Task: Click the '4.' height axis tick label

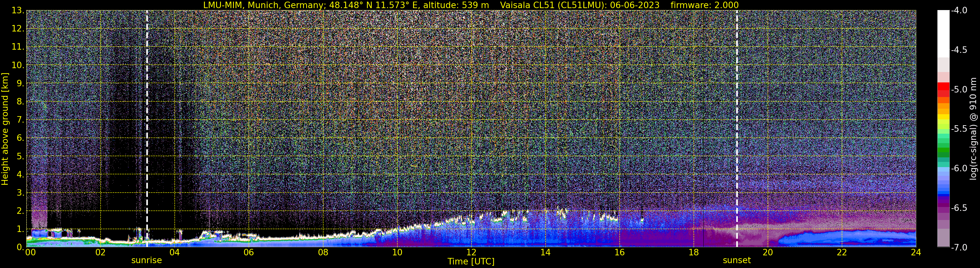Action: [20, 174]
